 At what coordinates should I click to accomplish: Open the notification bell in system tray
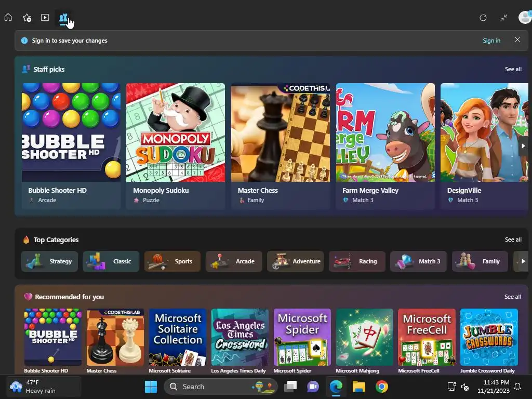(518, 387)
